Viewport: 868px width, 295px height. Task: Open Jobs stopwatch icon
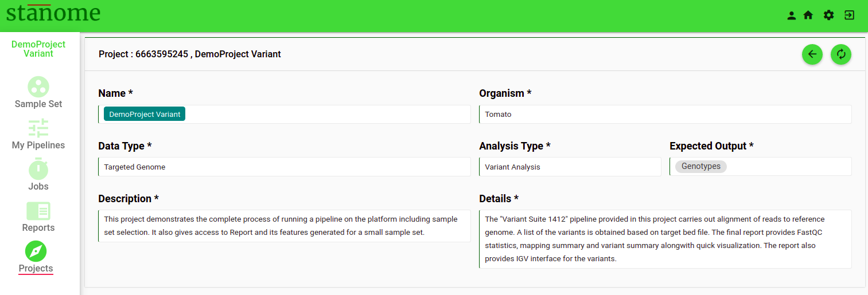(x=38, y=169)
